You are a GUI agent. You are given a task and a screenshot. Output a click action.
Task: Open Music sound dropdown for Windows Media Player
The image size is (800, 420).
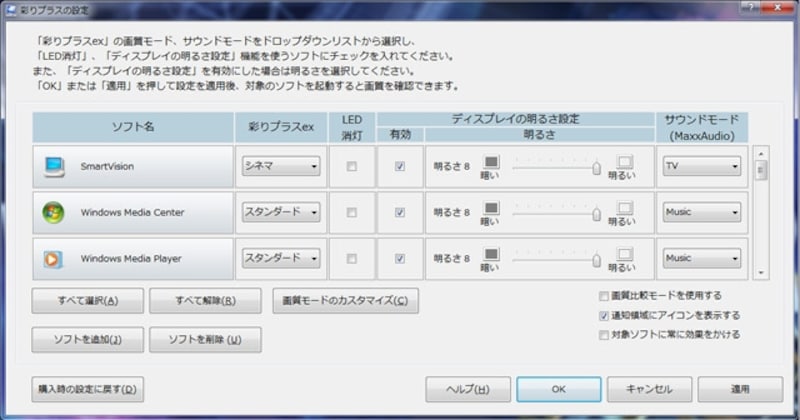point(702,259)
